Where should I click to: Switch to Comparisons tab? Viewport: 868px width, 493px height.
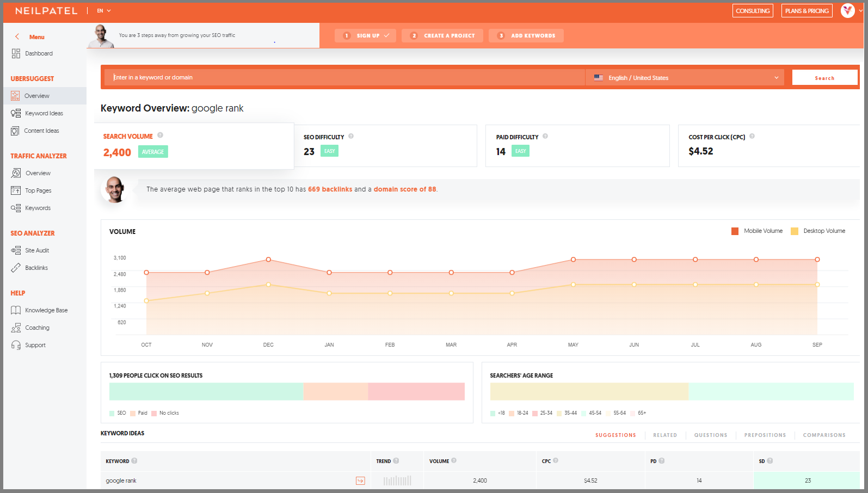pos(824,435)
